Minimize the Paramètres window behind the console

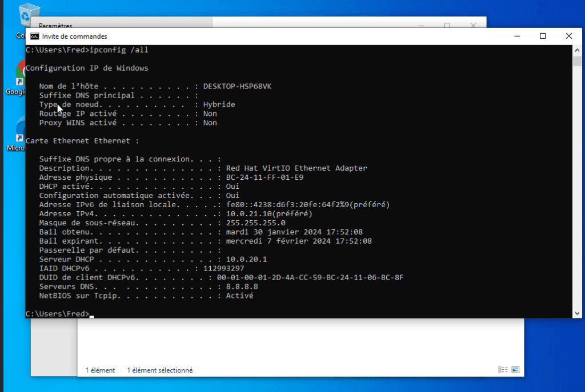click(x=421, y=25)
